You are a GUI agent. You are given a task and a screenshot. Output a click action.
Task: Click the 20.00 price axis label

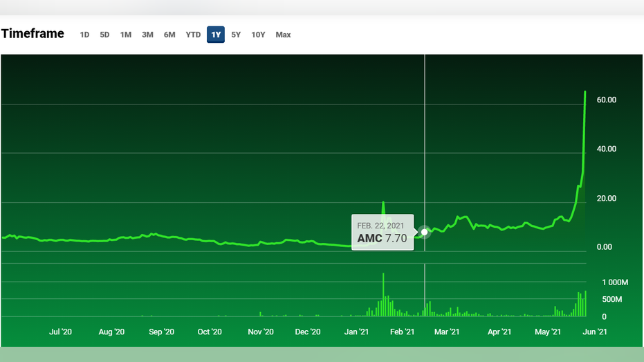tap(606, 199)
